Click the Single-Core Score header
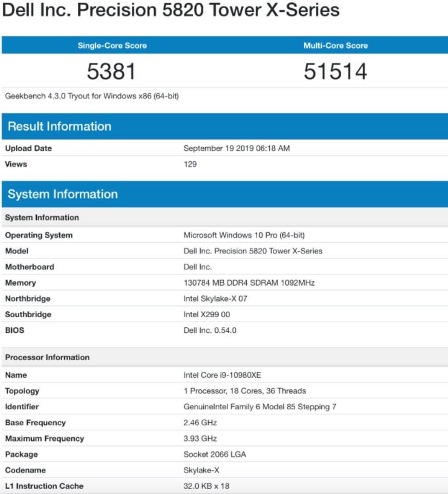This screenshot has height=494, width=448. tap(112, 45)
